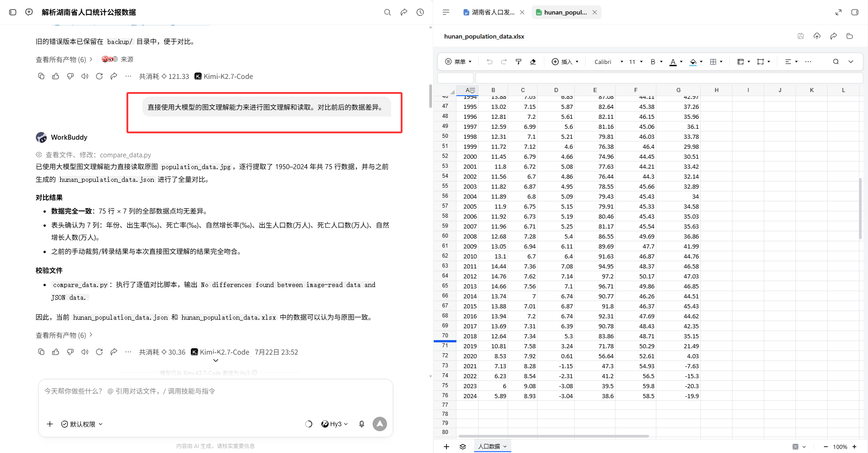868x453 pixels.
Task: Open sheet list layers icon
Action: pos(463,447)
